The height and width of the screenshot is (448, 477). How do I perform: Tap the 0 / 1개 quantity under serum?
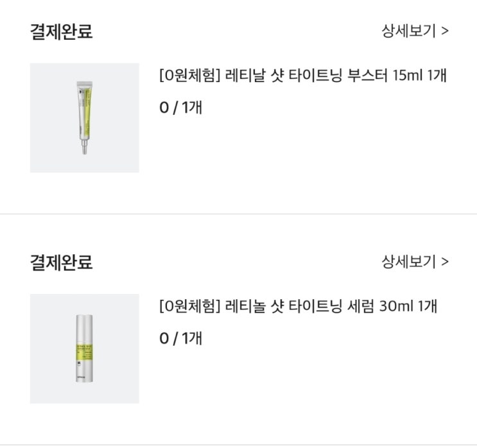(180, 338)
